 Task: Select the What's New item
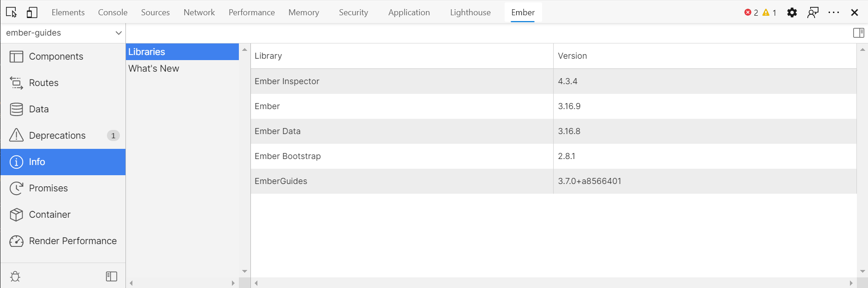[x=154, y=68]
